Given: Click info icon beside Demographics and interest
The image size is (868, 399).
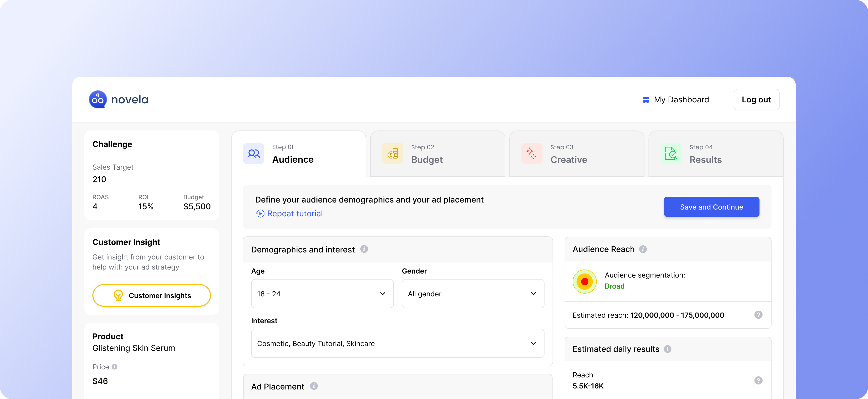Looking at the screenshot, I should 364,249.
